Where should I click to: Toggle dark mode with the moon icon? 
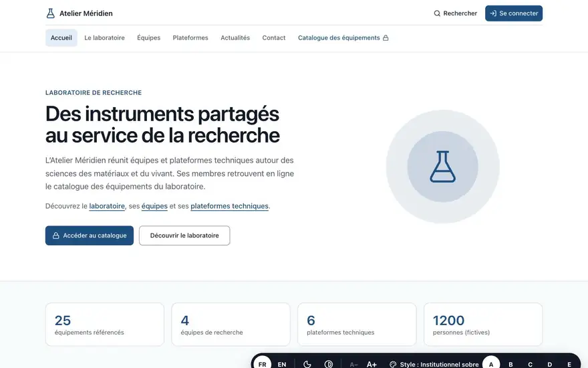point(307,364)
